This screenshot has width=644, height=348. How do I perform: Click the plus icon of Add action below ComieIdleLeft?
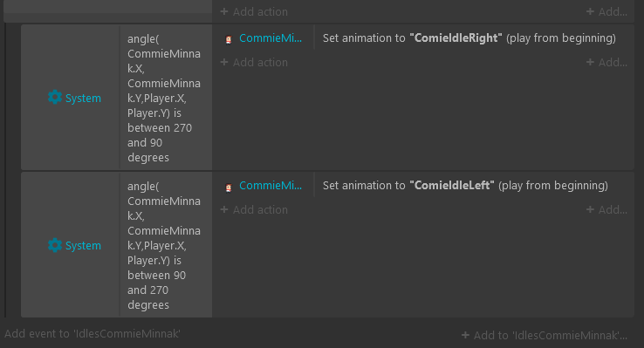coord(224,209)
